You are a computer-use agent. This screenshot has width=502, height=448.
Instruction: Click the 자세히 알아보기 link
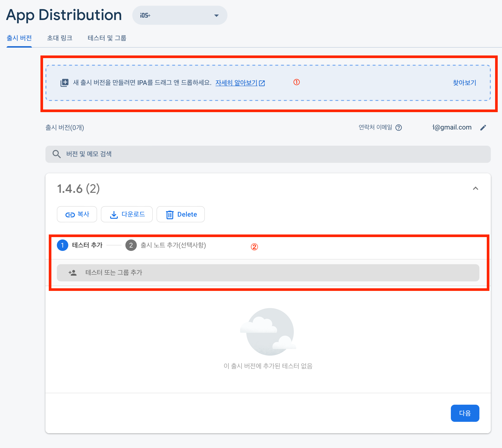tap(236, 83)
